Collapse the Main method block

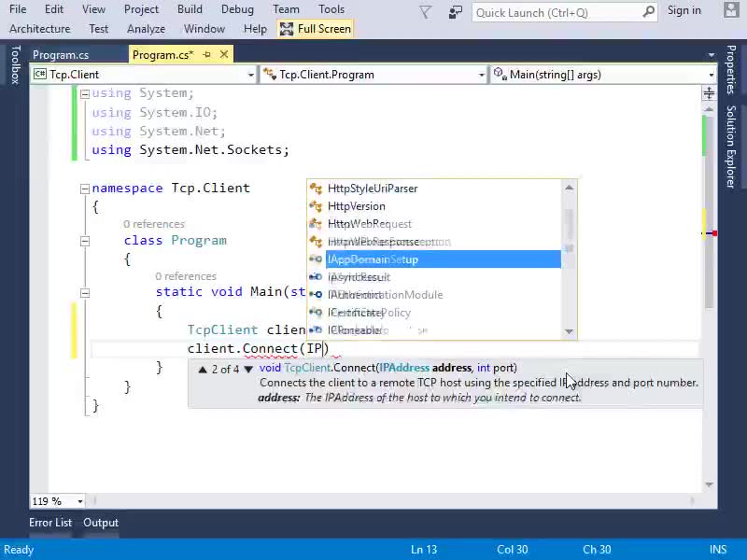click(x=85, y=293)
